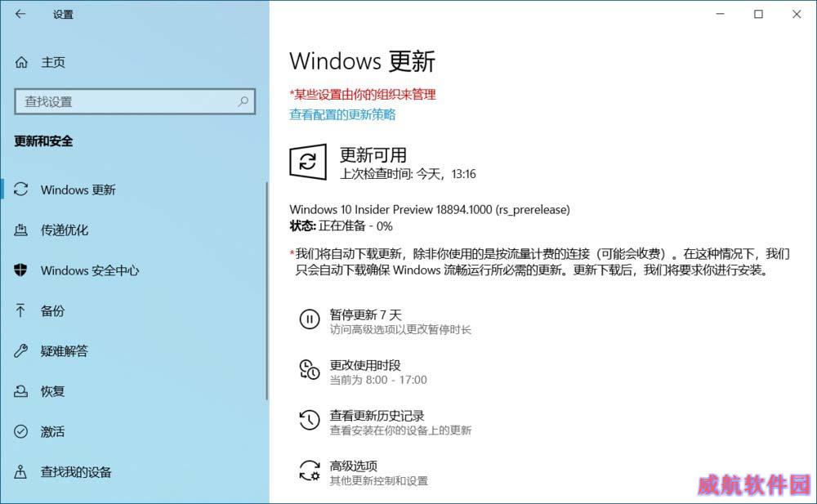
Task: Click into the 查找设置 search field
Action: 135,101
